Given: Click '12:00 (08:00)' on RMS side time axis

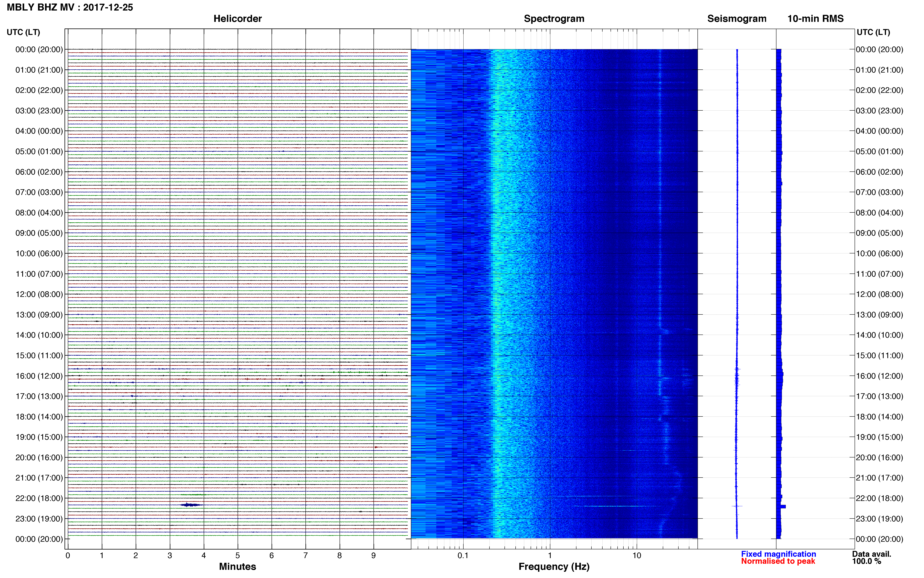Looking at the screenshot, I should pyautogui.click(x=879, y=294).
